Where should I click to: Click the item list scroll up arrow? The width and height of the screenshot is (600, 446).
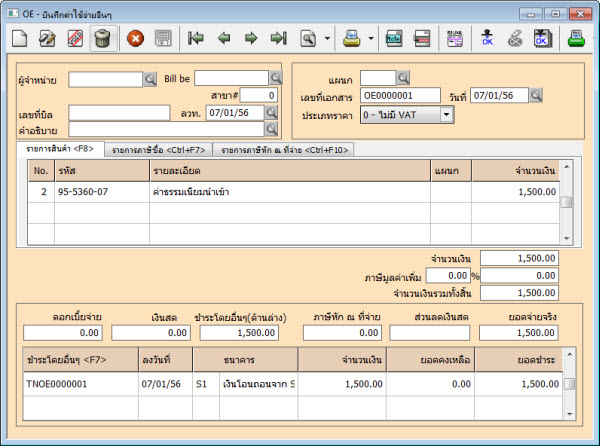[x=567, y=166]
